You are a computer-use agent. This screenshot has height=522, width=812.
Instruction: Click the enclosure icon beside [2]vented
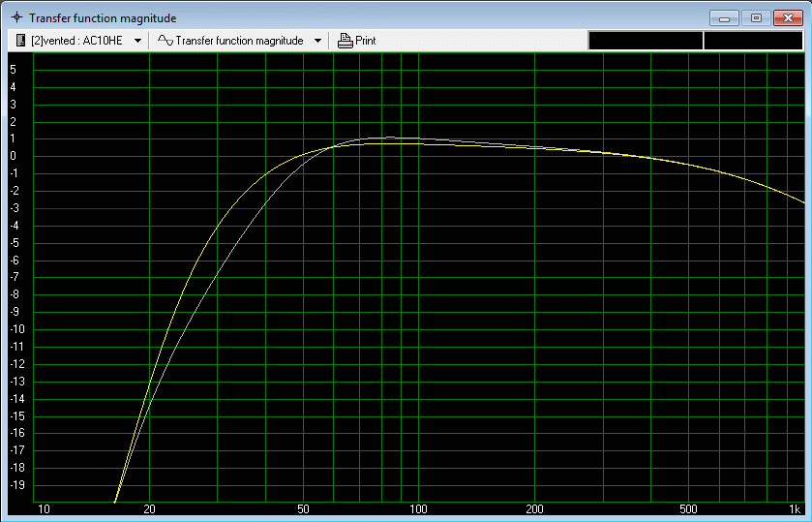tap(20, 41)
